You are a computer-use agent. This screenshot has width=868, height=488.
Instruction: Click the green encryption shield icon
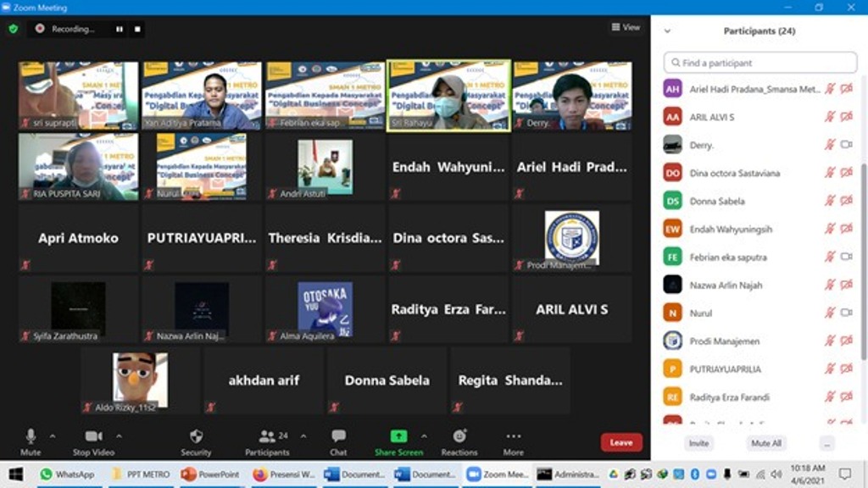click(14, 29)
